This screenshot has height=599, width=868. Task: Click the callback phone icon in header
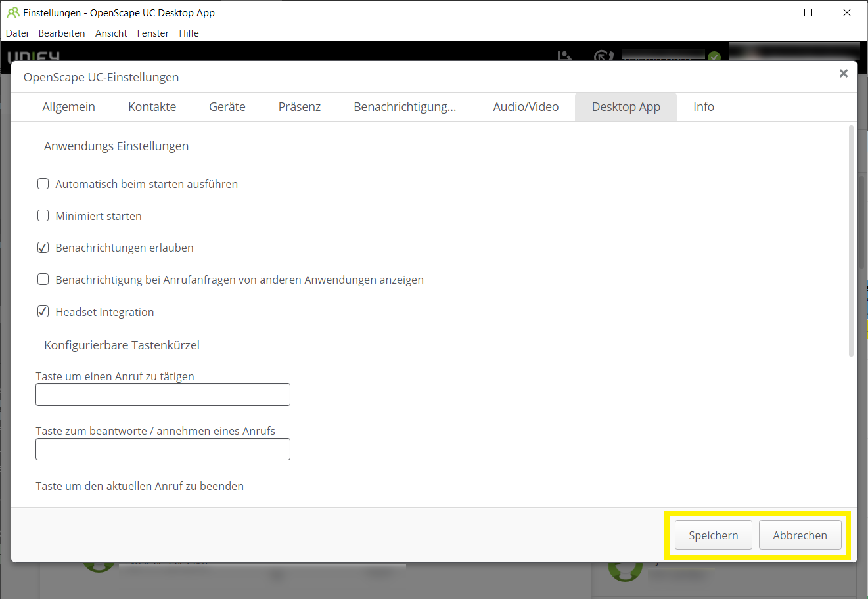tap(603, 56)
